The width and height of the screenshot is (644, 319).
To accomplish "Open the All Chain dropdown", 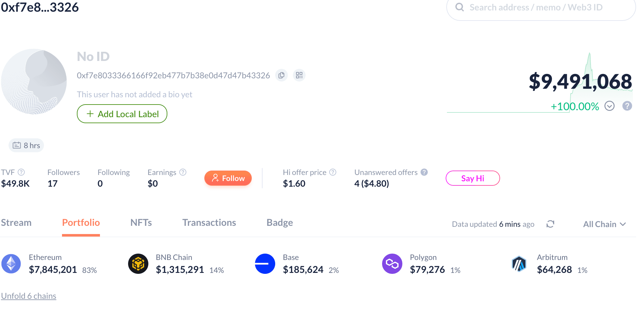I will click(604, 224).
